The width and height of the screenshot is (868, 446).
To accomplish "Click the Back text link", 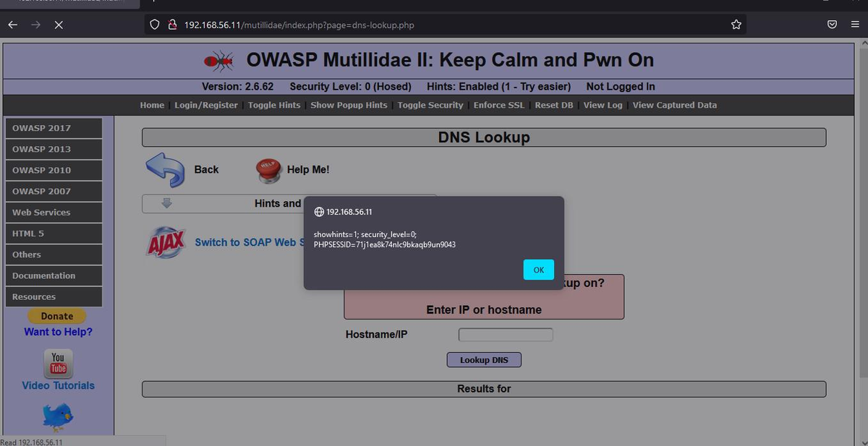I will (x=206, y=169).
